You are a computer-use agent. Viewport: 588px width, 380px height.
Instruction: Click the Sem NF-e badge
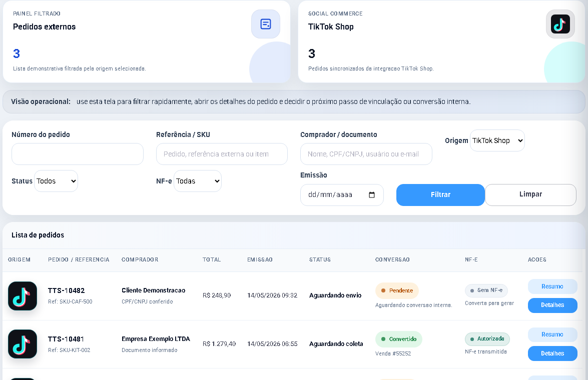pos(486,290)
